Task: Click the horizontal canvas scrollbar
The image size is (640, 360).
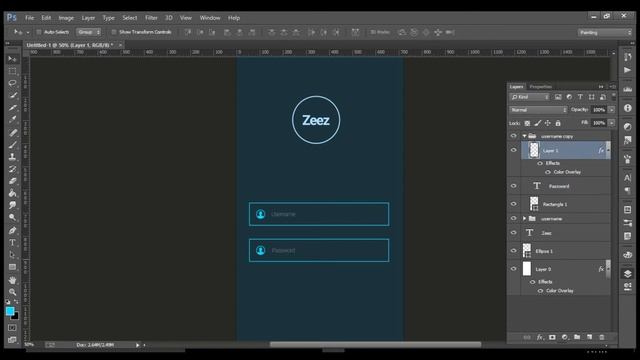Action: point(375,345)
